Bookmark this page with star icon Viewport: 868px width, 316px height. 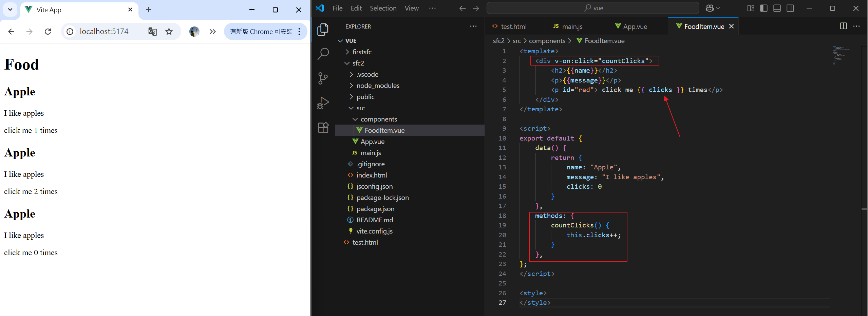[x=169, y=32]
